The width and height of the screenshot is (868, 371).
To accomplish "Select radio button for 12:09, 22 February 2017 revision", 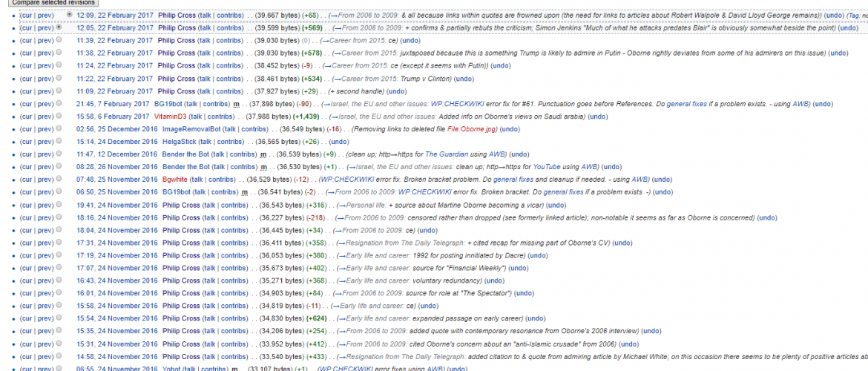I will (70, 15).
